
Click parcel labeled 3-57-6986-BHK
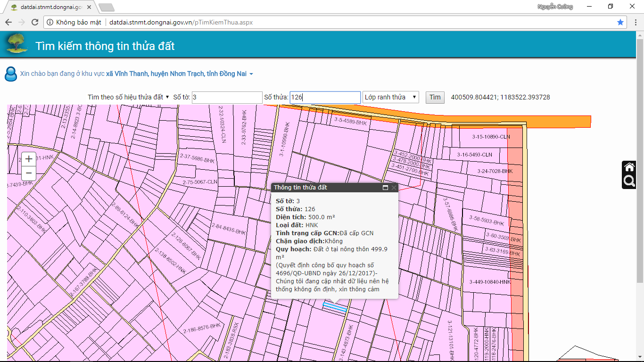click(450, 214)
